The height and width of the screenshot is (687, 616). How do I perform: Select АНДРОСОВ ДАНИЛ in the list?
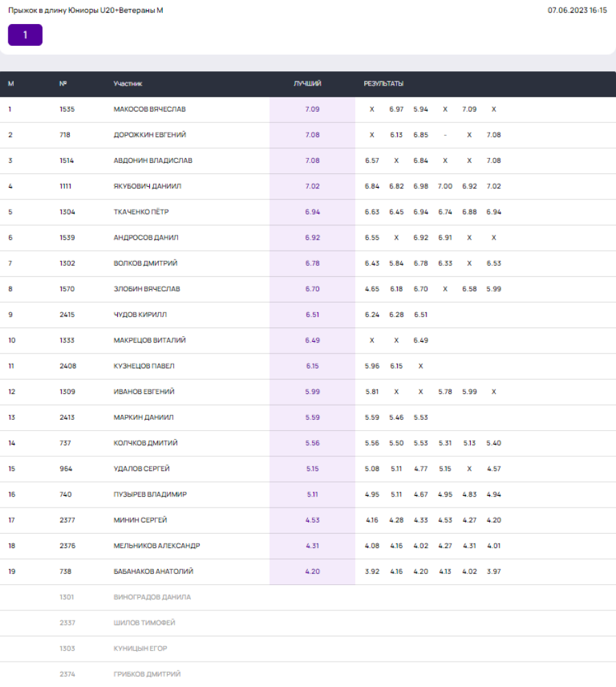coord(144,238)
